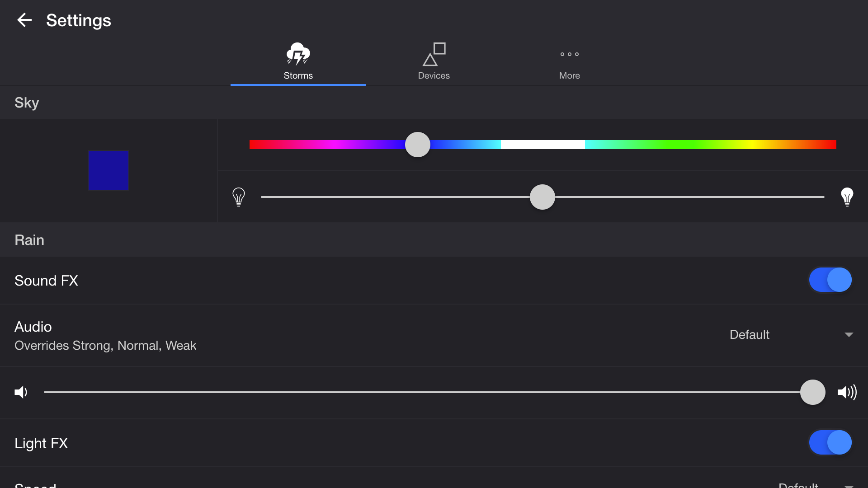This screenshot has width=868, height=488.
Task: Switch to the More tab label
Action: (x=569, y=75)
